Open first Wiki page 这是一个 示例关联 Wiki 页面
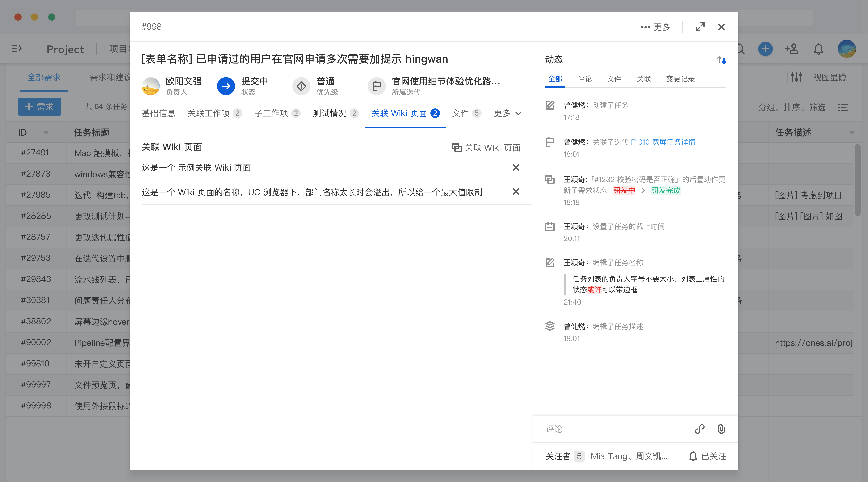The height and width of the screenshot is (482, 868). 196,167
